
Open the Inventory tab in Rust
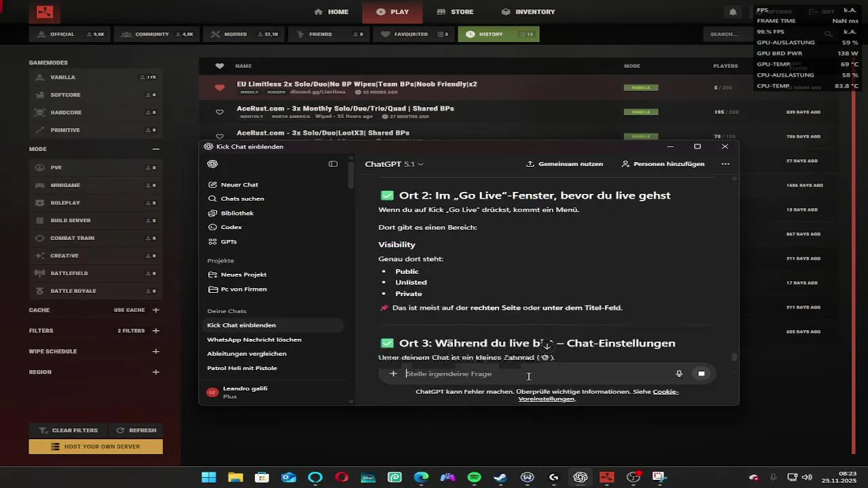(x=528, y=12)
